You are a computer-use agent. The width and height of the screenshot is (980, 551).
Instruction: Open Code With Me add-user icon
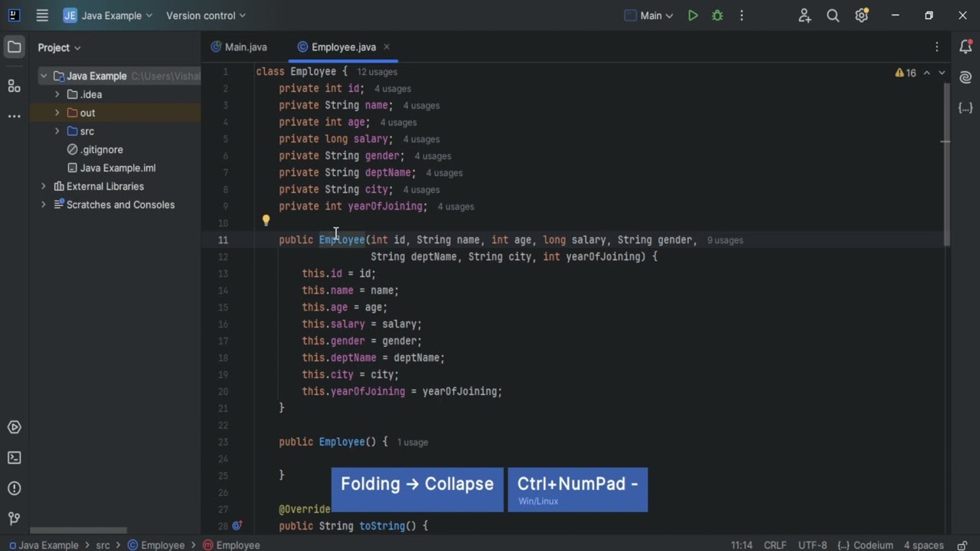click(x=805, y=15)
